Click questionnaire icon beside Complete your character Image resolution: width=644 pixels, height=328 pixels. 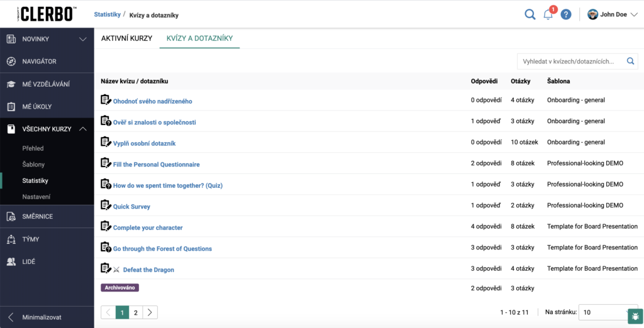point(106,226)
